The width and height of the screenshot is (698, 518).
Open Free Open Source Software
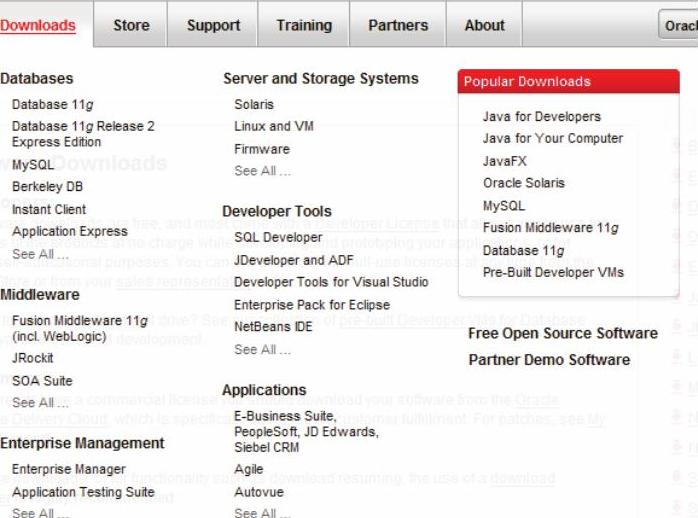pos(563,333)
